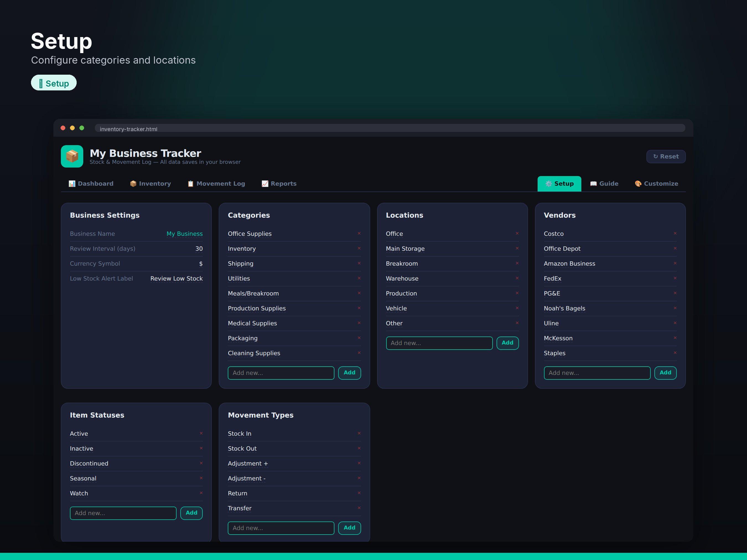This screenshot has height=560, width=747.
Task: Switch to the Inventory tab
Action: pyautogui.click(x=150, y=184)
